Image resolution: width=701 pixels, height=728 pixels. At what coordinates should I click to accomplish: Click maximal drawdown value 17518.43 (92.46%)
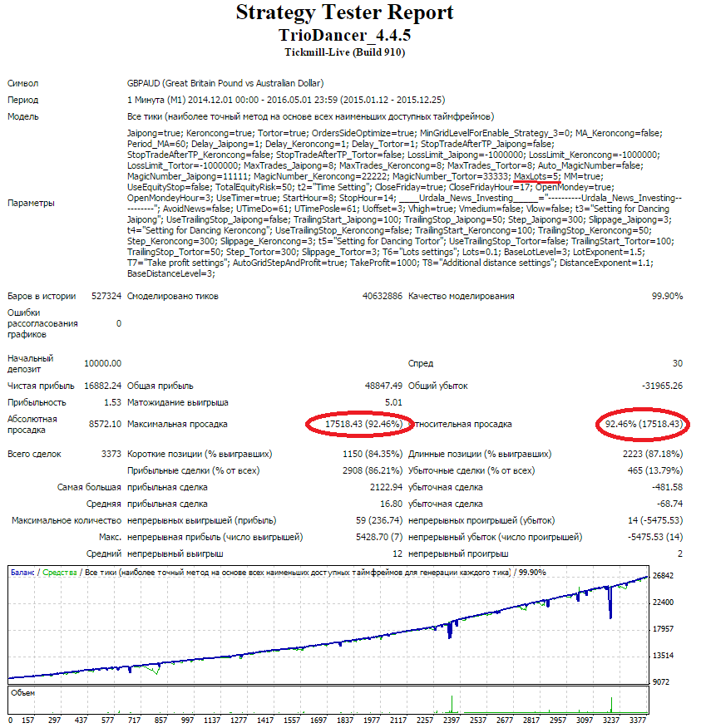363,425
